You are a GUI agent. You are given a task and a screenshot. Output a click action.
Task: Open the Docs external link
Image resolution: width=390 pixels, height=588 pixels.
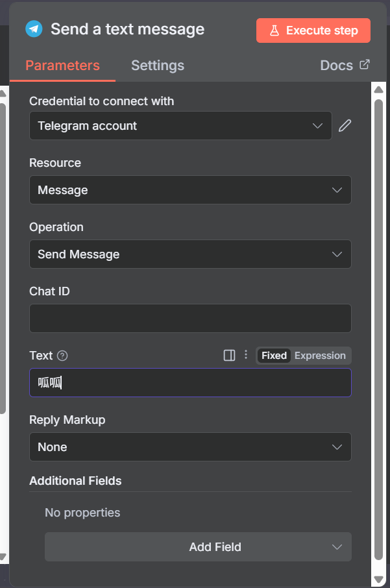345,66
